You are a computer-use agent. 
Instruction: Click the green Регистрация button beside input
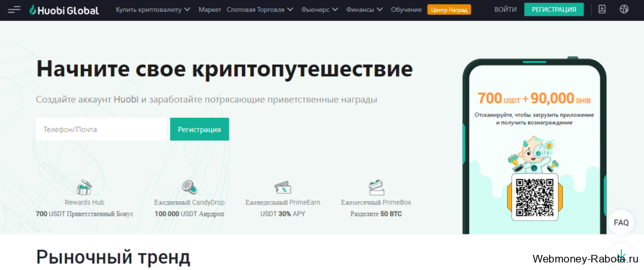click(199, 129)
